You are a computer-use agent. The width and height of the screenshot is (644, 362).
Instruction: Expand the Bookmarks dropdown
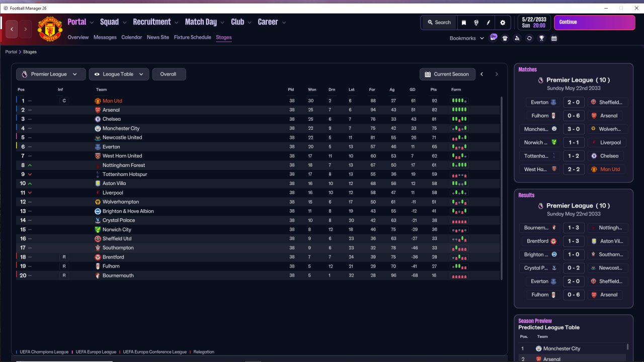click(x=467, y=38)
